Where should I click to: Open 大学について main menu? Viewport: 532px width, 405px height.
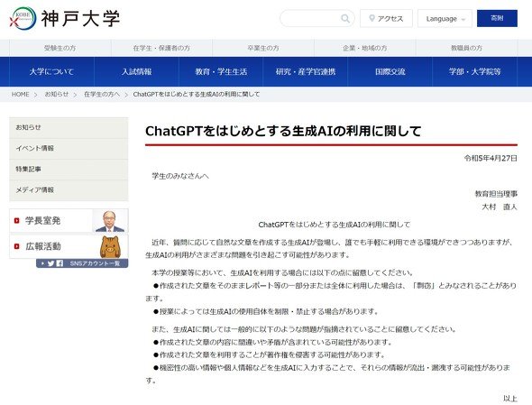click(51, 71)
